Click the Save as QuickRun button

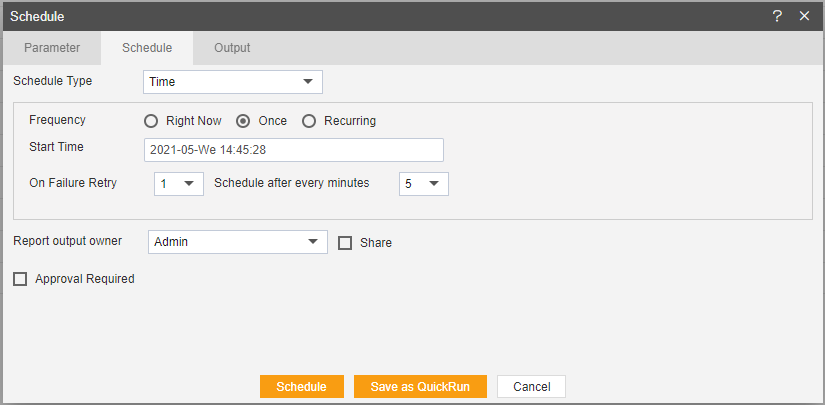point(420,387)
